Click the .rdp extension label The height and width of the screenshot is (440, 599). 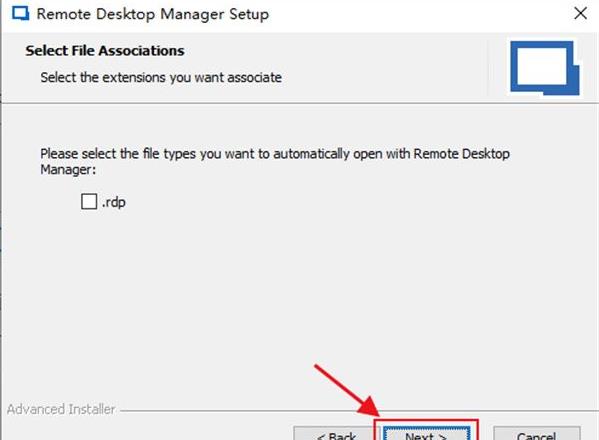click(x=114, y=202)
